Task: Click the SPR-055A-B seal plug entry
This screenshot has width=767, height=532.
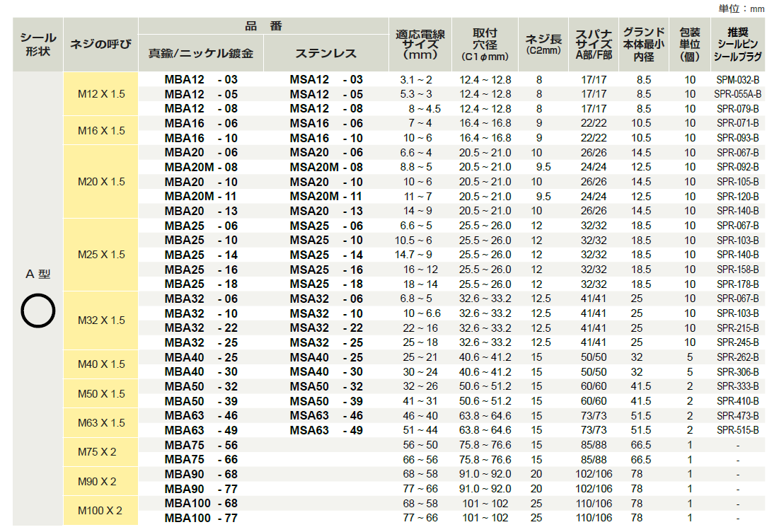Action: (x=737, y=94)
